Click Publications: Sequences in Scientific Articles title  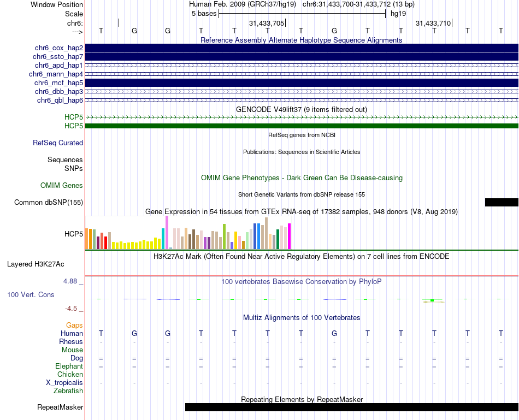302,152
